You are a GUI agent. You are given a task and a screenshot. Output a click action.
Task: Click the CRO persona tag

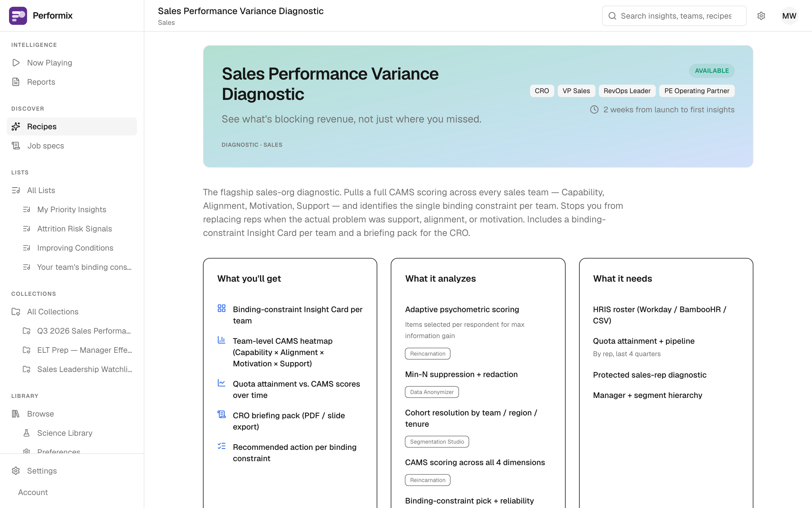[x=542, y=91]
